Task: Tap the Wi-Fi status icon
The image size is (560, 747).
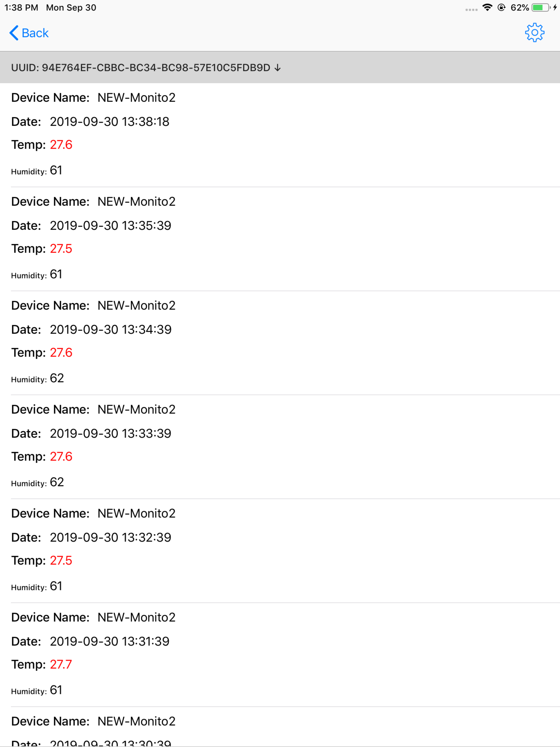Action: coord(487,7)
